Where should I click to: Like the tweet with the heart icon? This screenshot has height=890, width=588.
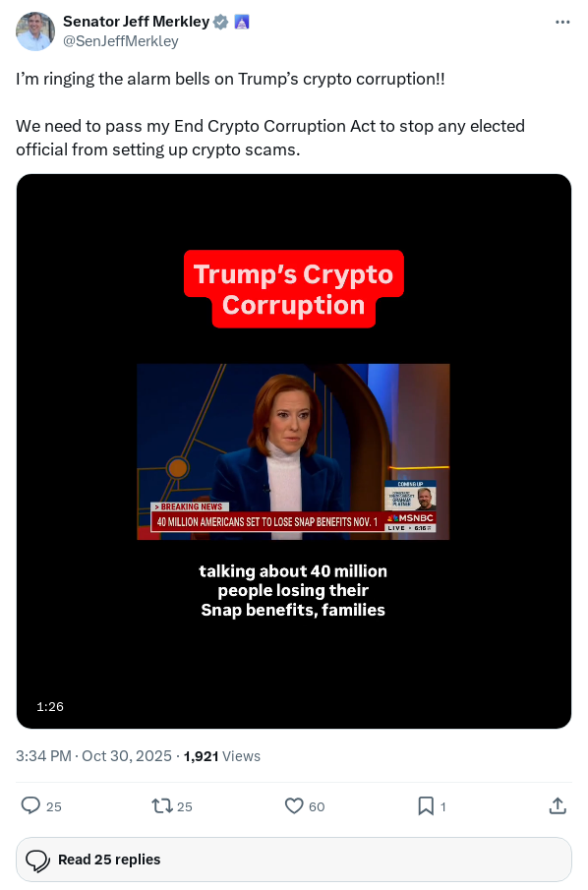(292, 805)
